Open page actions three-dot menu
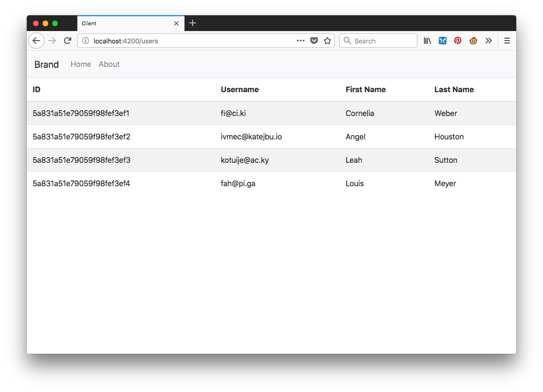This screenshot has height=392, width=543. 300,41
